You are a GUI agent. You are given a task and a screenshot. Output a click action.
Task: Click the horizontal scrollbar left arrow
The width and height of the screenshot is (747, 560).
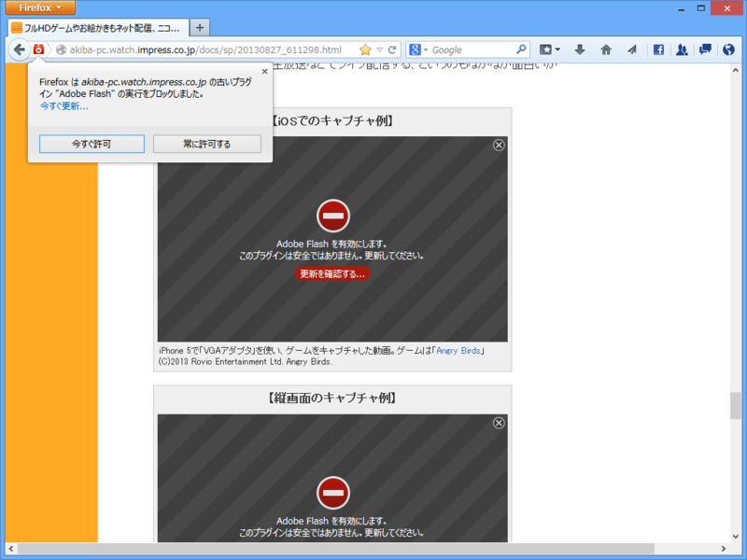click(x=11, y=549)
